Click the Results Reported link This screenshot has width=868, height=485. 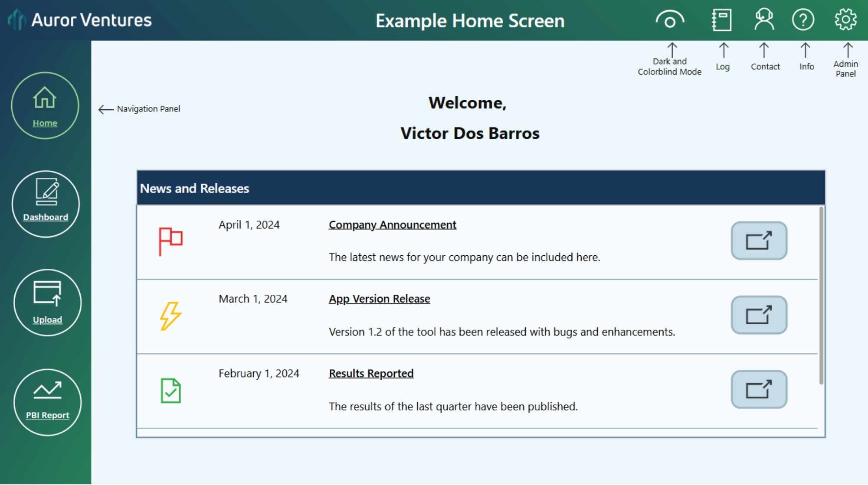371,374
